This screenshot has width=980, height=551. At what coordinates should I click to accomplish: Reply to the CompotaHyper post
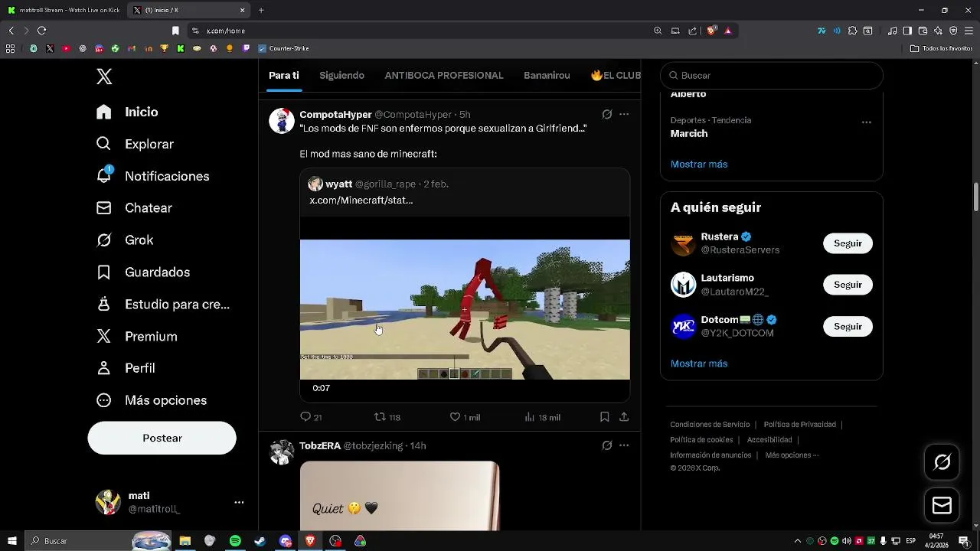311,417
